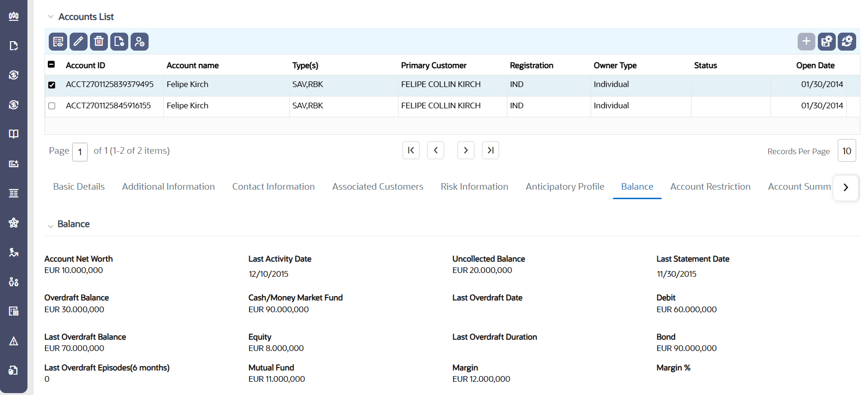Sort by Registration column header
Image resolution: width=868 pixels, height=395 pixels.
(x=531, y=65)
